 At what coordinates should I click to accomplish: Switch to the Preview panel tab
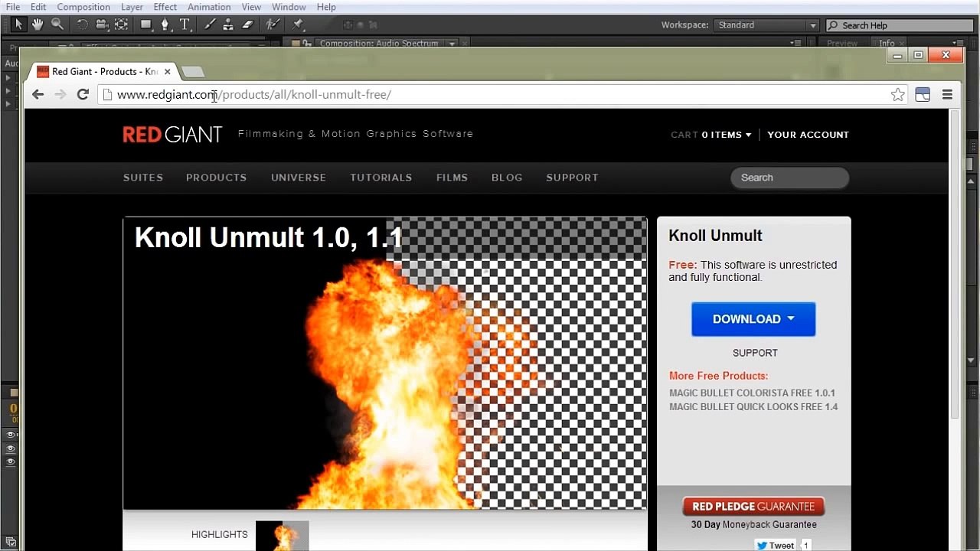(841, 44)
